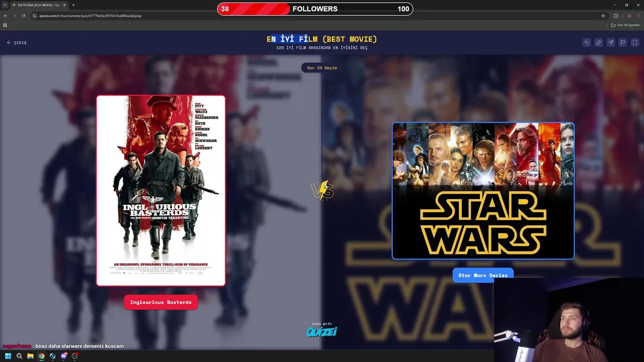This screenshot has height=362, width=644.
Task: Click the 128 İYİ FİLM ARASINDAN subtitle
Action: coord(322,48)
